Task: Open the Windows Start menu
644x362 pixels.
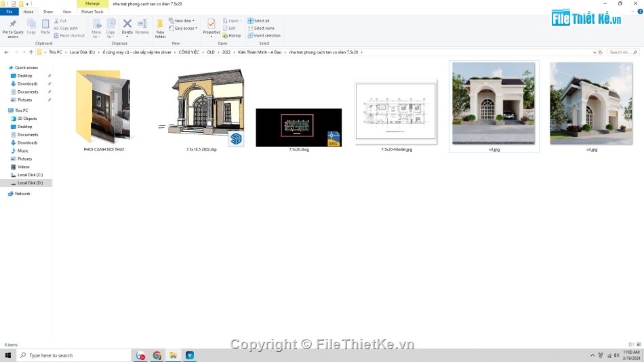Action: 8,355
